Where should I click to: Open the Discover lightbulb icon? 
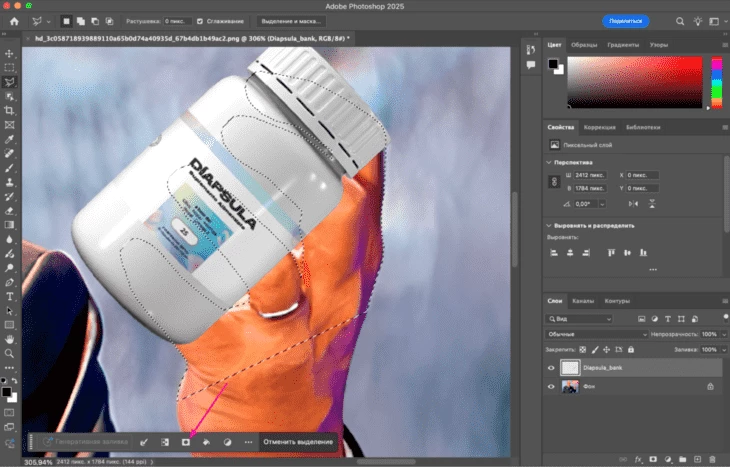[697, 21]
